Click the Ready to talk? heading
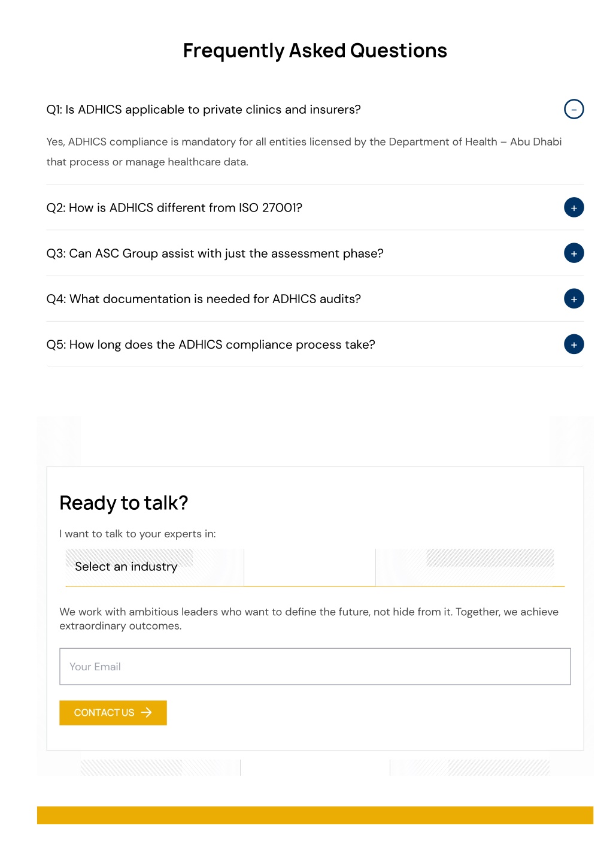The width and height of the screenshot is (613, 868). [124, 503]
